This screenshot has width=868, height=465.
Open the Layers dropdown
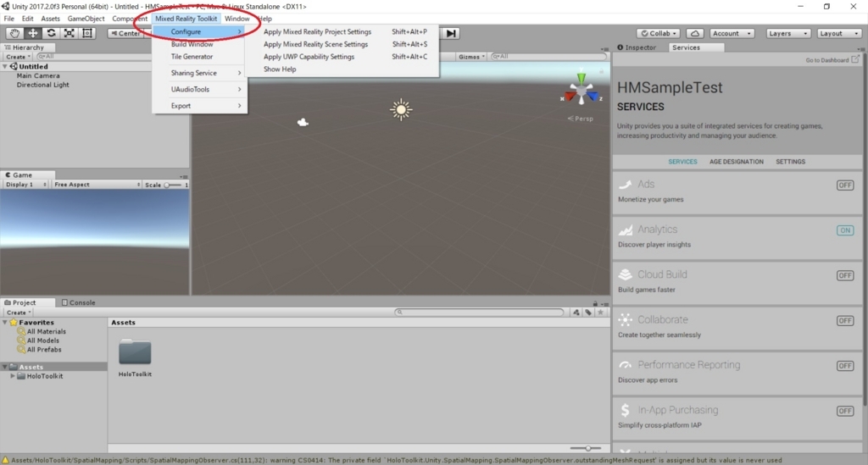[788, 33]
